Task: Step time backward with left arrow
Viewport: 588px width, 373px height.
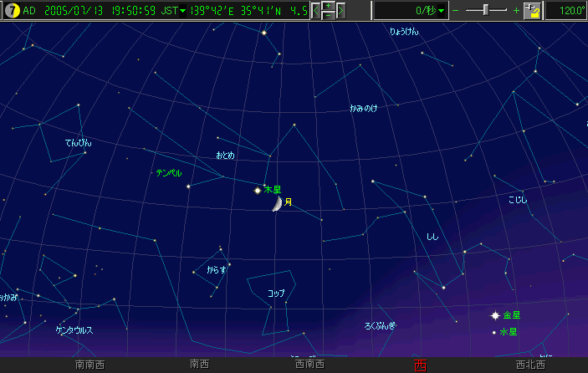Action: pos(315,11)
